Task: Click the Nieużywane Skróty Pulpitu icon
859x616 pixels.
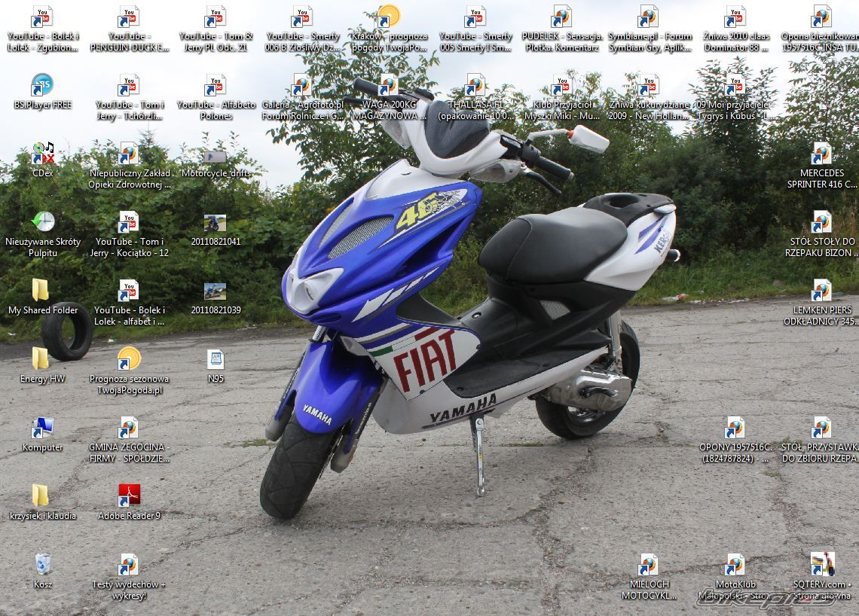Action: [43, 223]
